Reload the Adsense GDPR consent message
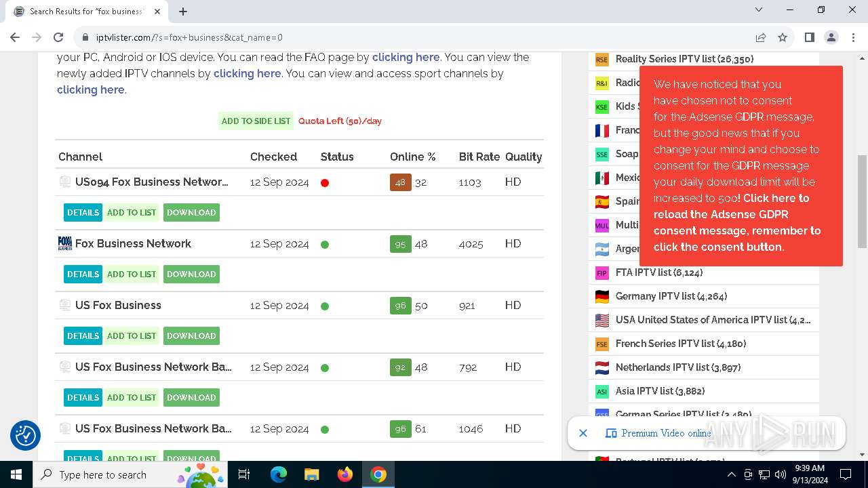The image size is (868, 488). coord(737,222)
